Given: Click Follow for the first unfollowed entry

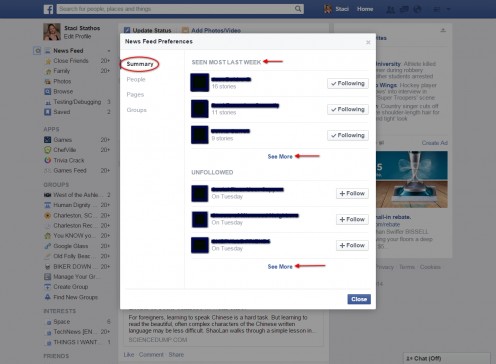Looking at the screenshot, I should tap(352, 193).
